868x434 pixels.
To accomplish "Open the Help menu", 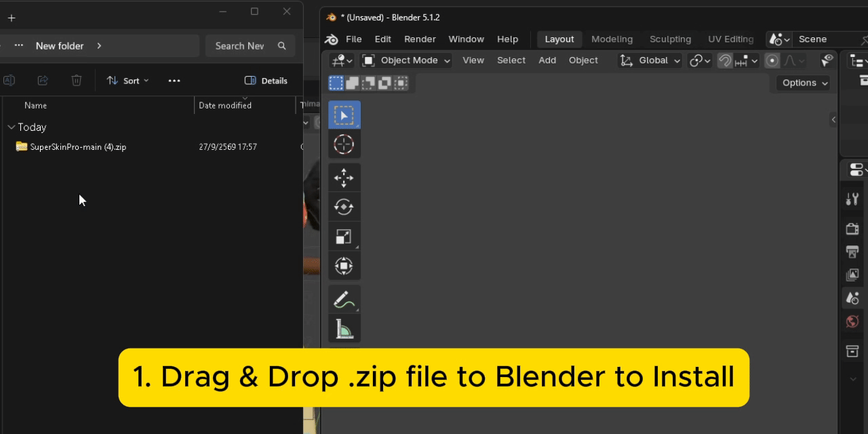I will pos(507,39).
